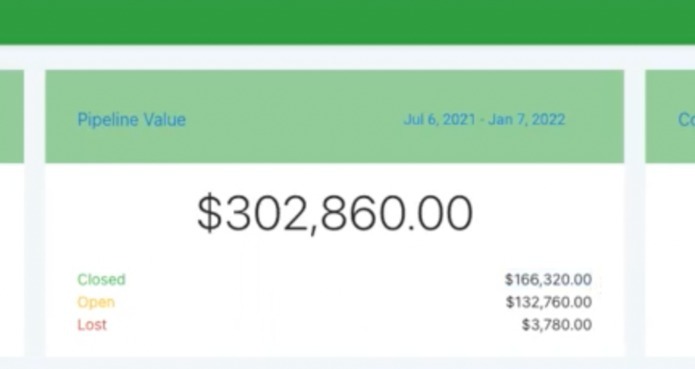
Task: Select the yellow Open status label
Action: (96, 302)
